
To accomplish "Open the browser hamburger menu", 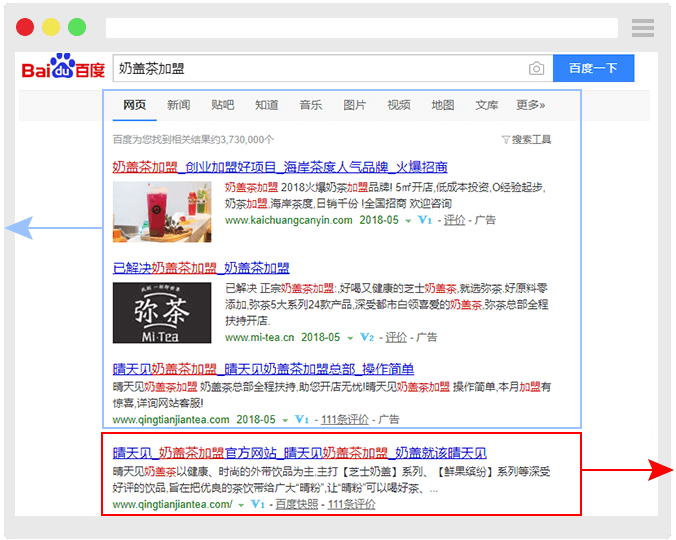I will [x=643, y=27].
